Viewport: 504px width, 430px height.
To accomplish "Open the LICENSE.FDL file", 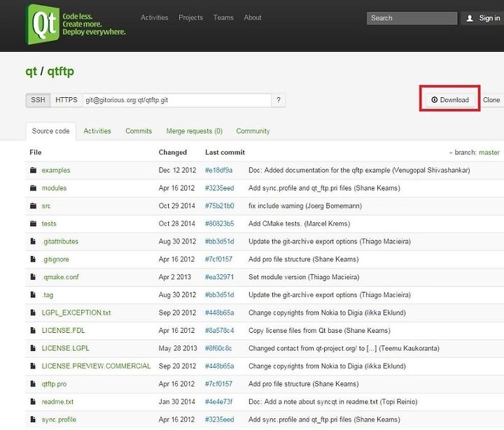I will (x=63, y=331).
